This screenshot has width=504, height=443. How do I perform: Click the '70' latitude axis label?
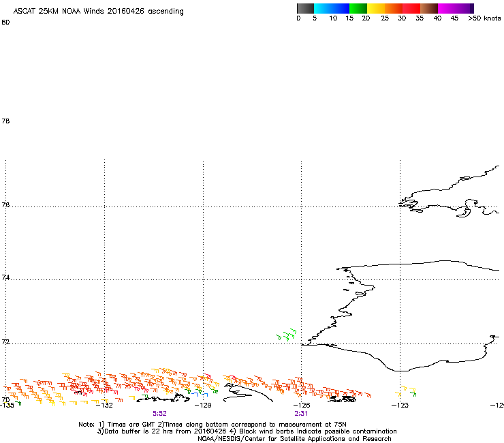[x=5, y=399]
